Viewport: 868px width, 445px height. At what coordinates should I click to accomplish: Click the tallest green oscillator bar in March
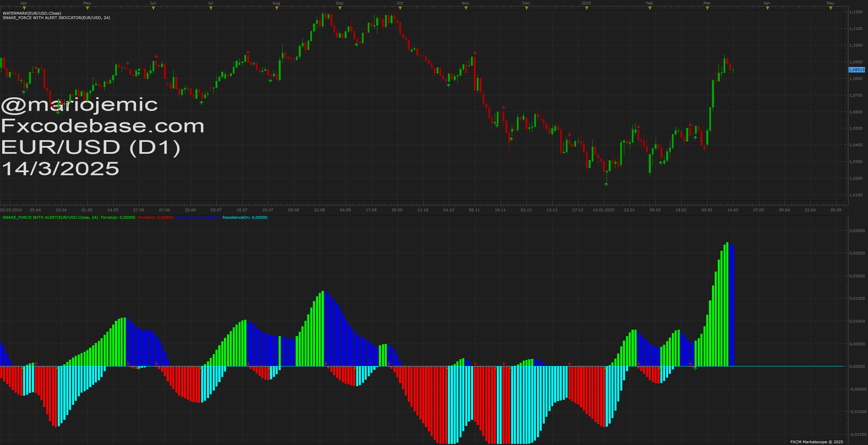click(727, 304)
